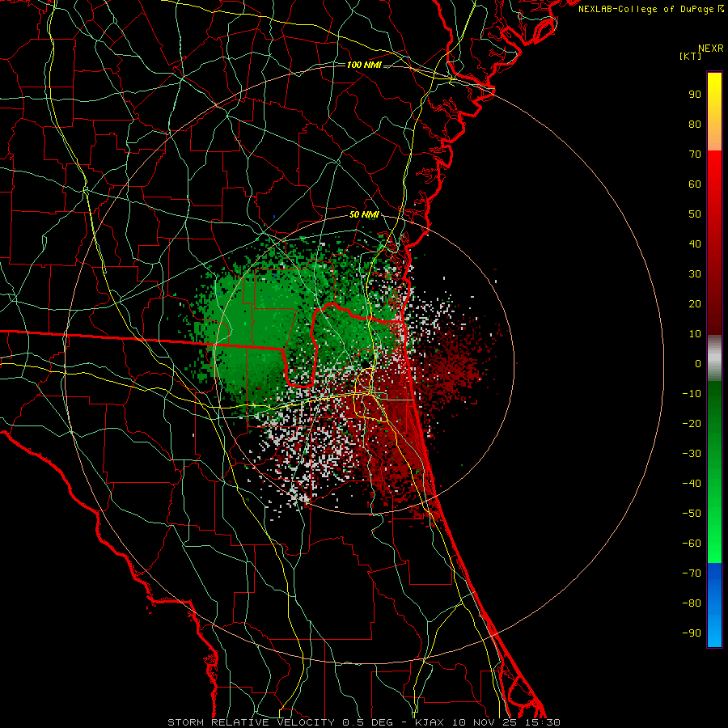
Task: Click the -30 value on velocity scale
Action: (692, 454)
